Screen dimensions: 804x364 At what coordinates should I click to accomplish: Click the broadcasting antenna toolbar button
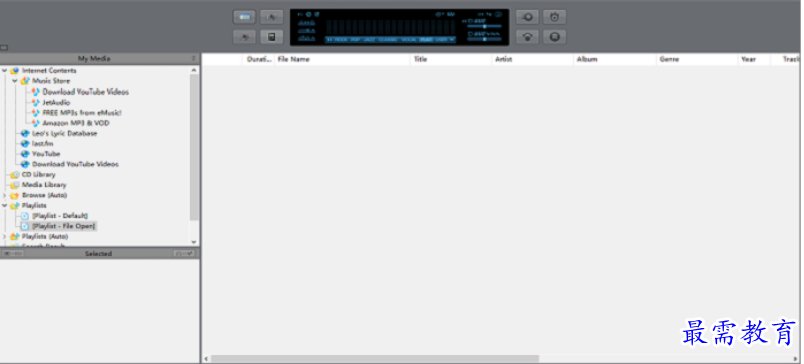pos(527,37)
